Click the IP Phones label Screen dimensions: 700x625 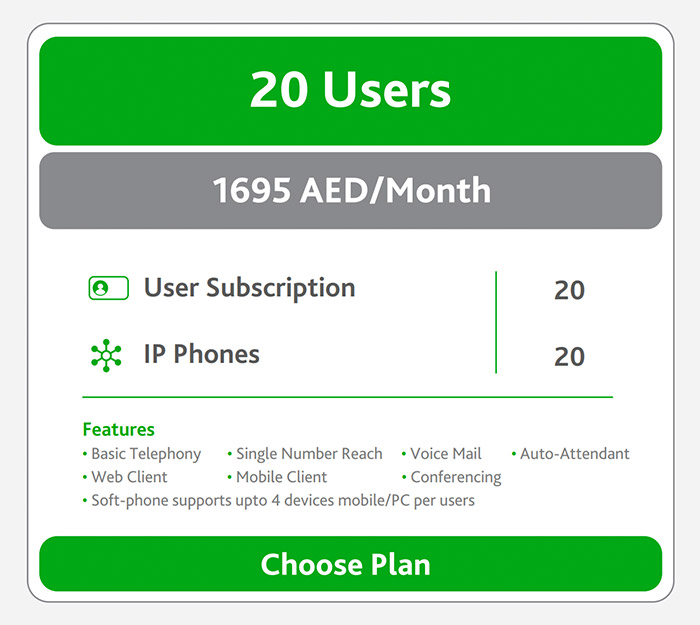pyautogui.click(x=201, y=354)
